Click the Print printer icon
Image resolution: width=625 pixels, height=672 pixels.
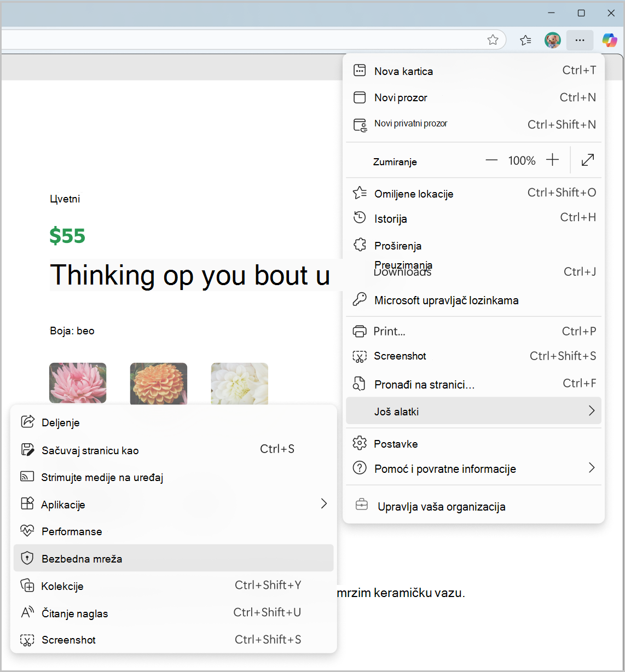360,331
